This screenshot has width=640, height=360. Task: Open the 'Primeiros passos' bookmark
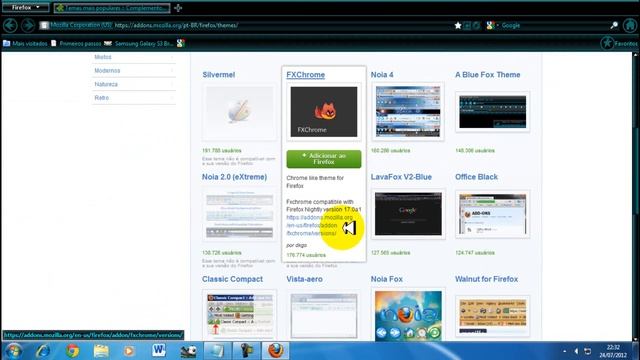pyautogui.click(x=76, y=43)
